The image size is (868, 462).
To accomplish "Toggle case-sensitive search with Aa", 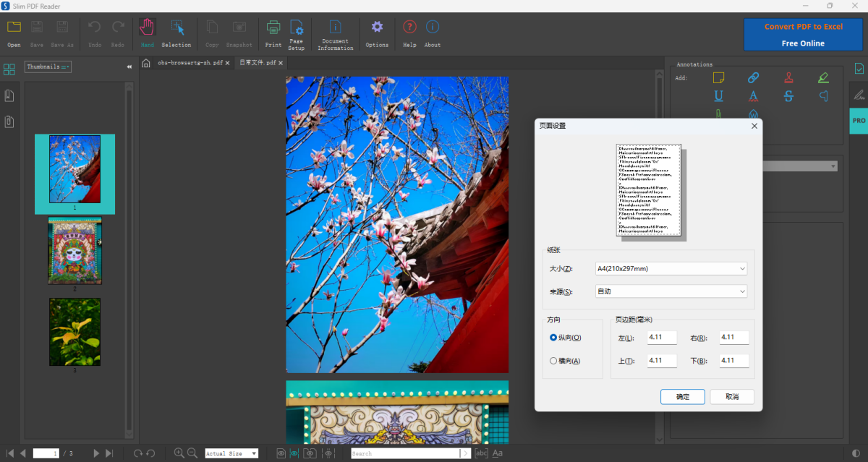I will tap(497, 453).
